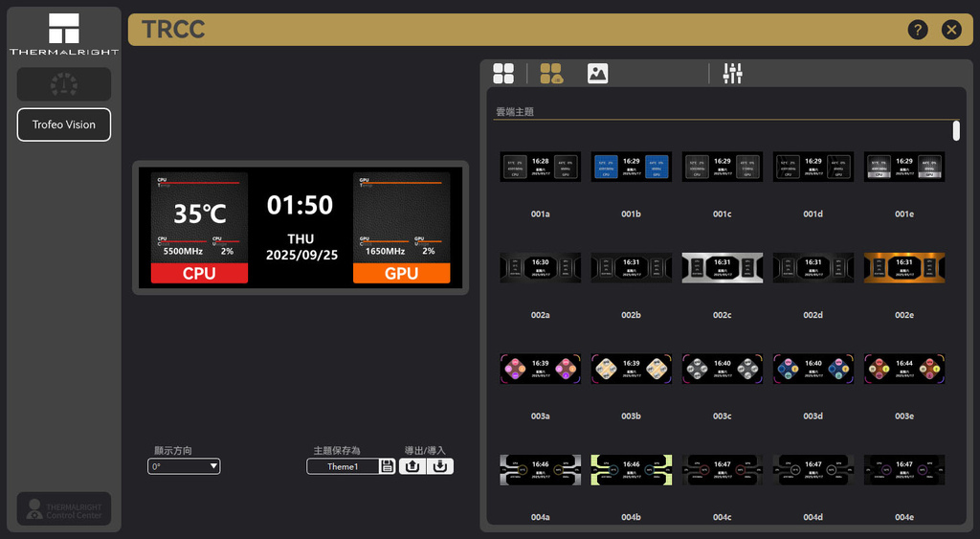Open the settings sliders tab
The image size is (980, 539).
[x=732, y=73]
